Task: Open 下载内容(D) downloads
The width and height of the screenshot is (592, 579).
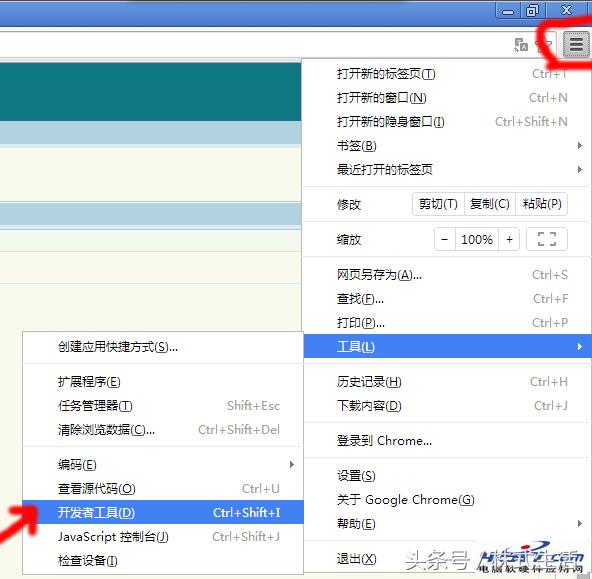Action: click(447, 406)
